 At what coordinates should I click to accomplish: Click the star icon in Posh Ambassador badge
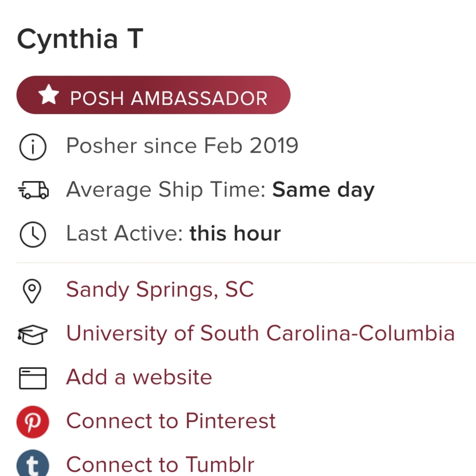[49, 96]
